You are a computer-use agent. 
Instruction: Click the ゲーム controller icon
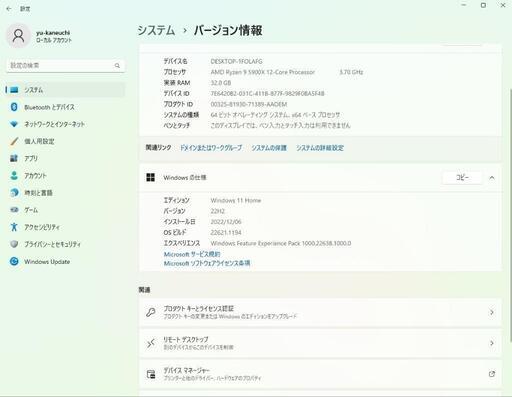coord(14,210)
